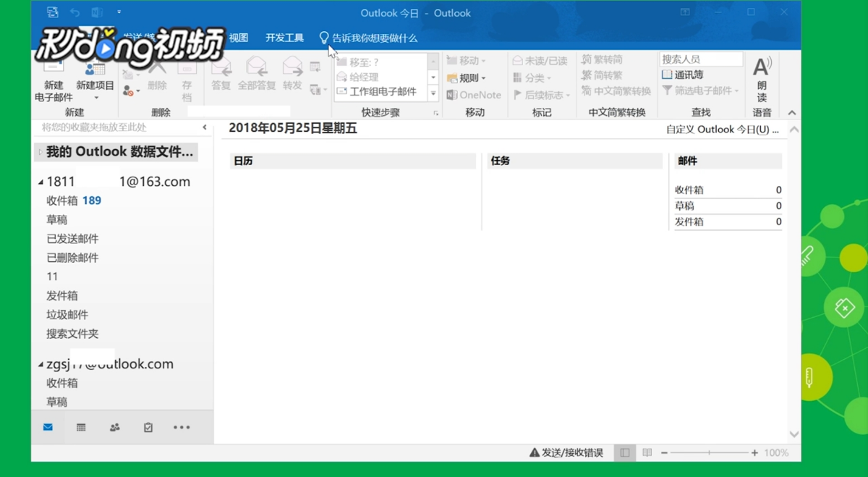Open the 已发送邮件 folder
The width and height of the screenshot is (868, 477).
click(72, 239)
